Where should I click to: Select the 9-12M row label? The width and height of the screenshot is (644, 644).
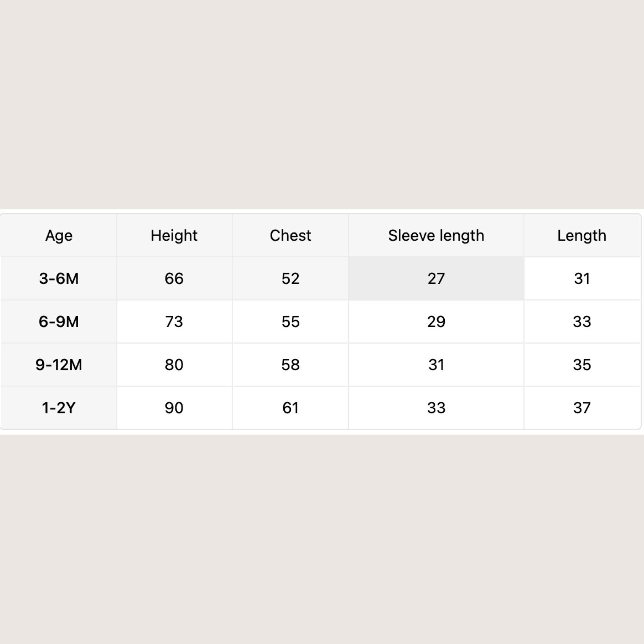(x=59, y=365)
